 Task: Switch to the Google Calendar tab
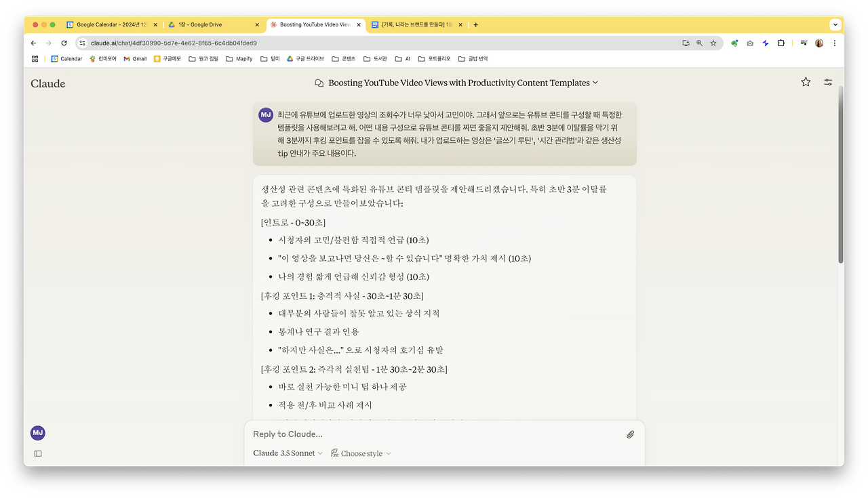coord(108,24)
